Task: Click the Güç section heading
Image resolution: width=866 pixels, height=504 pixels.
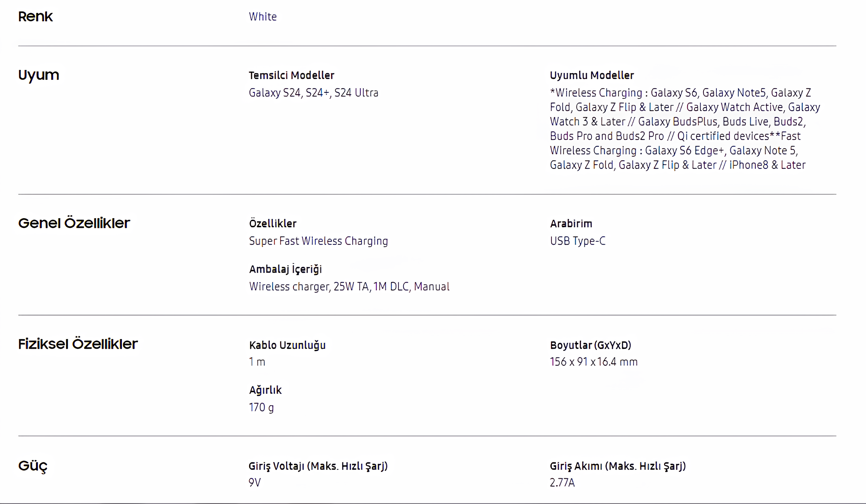Action: pyautogui.click(x=33, y=466)
